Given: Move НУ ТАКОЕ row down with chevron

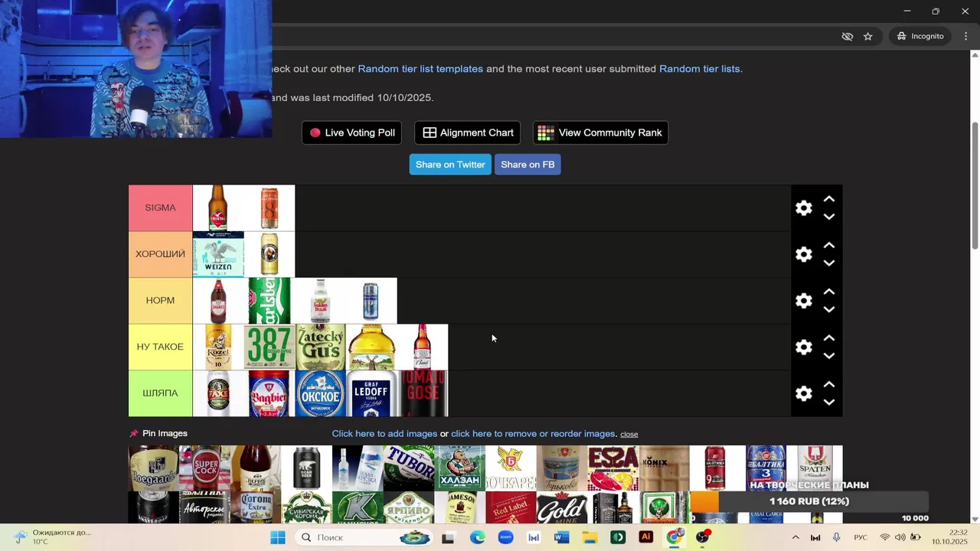Looking at the screenshot, I should pos(828,356).
